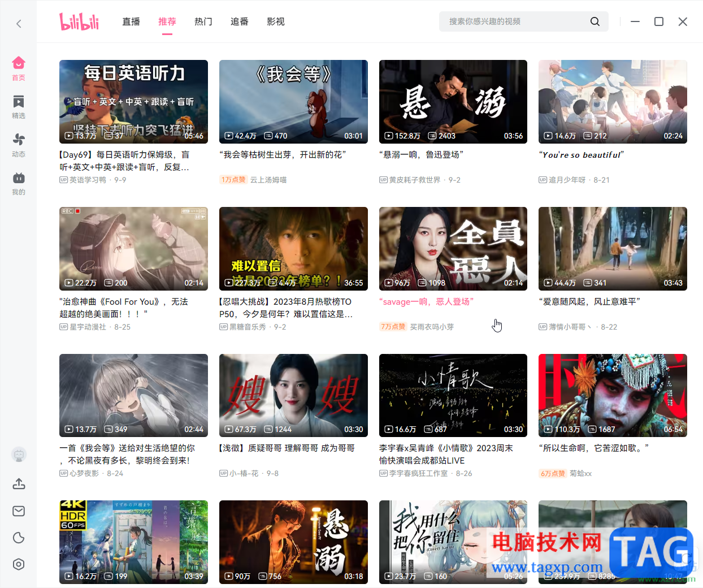Open uploader 菊蛤xx

(580, 473)
